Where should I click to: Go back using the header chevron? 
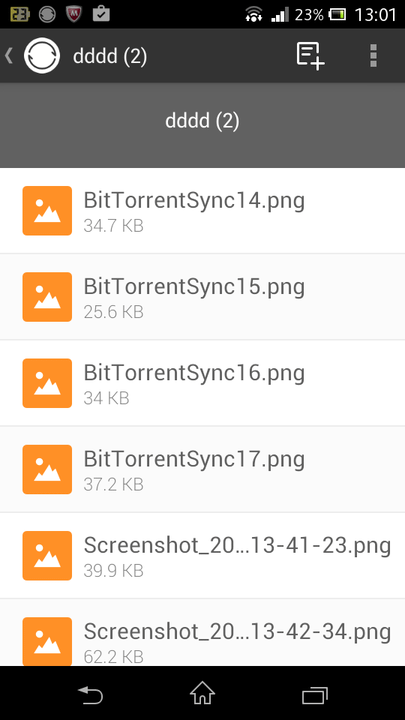(9, 56)
